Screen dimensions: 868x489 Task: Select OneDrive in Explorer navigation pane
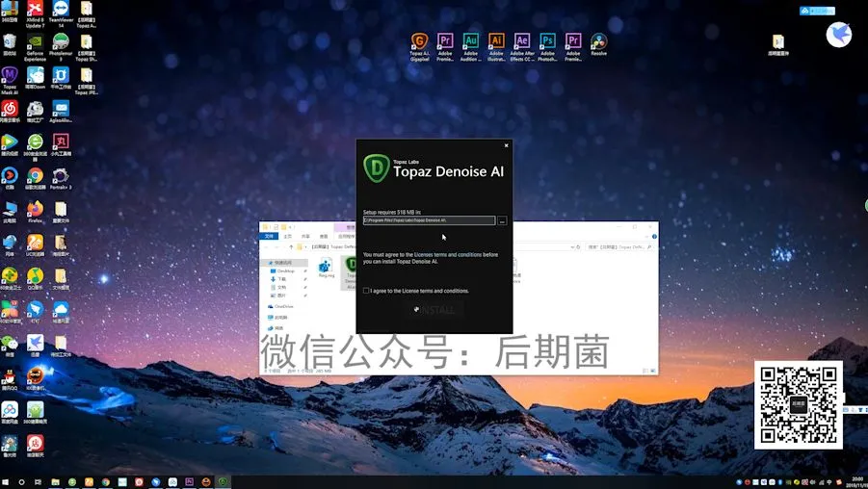click(x=281, y=306)
